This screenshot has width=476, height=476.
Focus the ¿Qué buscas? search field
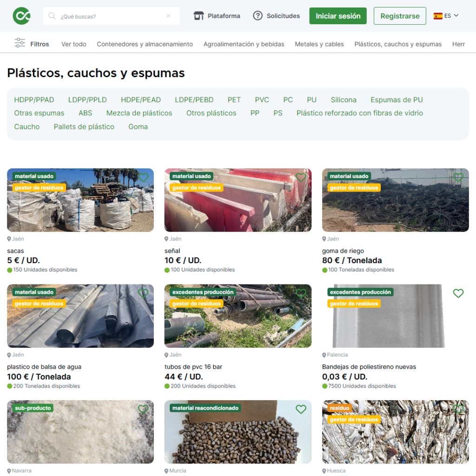(x=112, y=16)
